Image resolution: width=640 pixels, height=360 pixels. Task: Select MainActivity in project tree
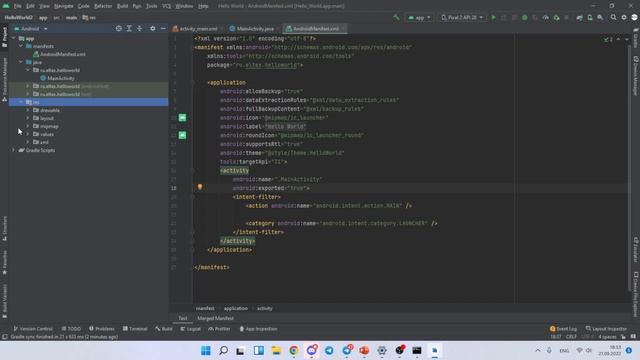click(60, 78)
